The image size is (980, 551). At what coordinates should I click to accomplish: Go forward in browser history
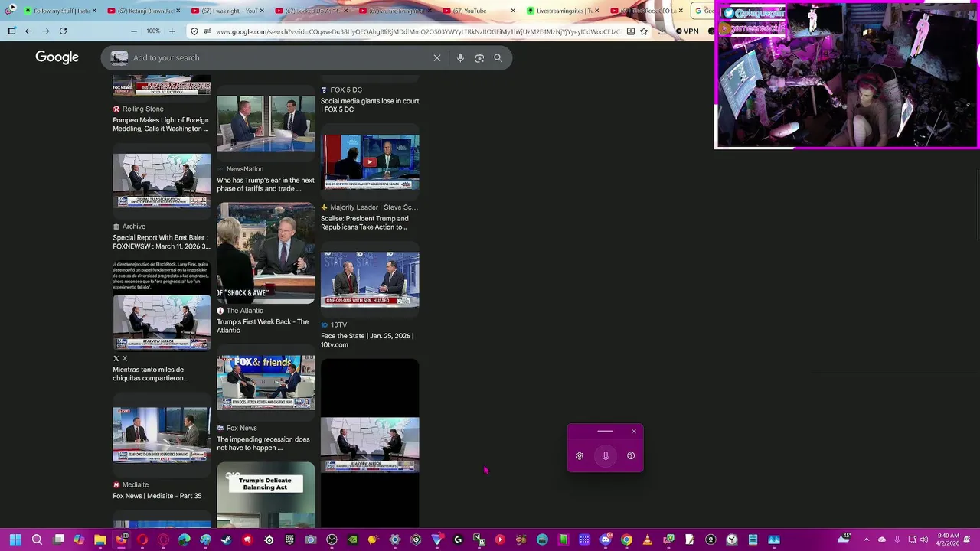click(x=45, y=31)
